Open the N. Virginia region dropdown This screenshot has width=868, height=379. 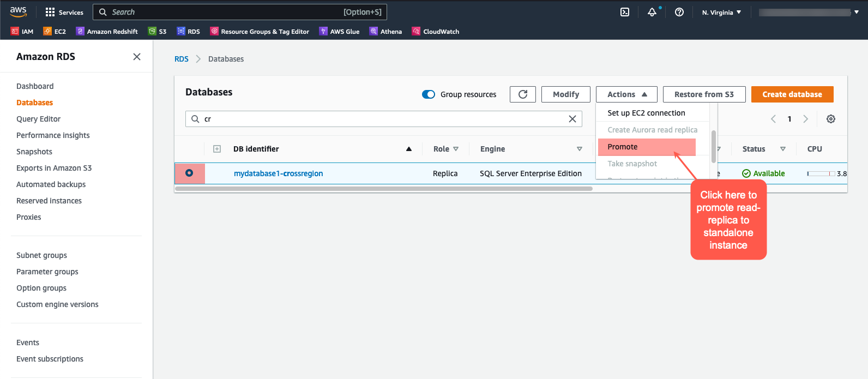(721, 12)
